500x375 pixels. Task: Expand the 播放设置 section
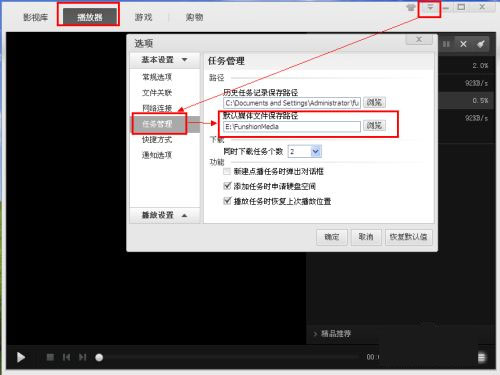point(165,215)
